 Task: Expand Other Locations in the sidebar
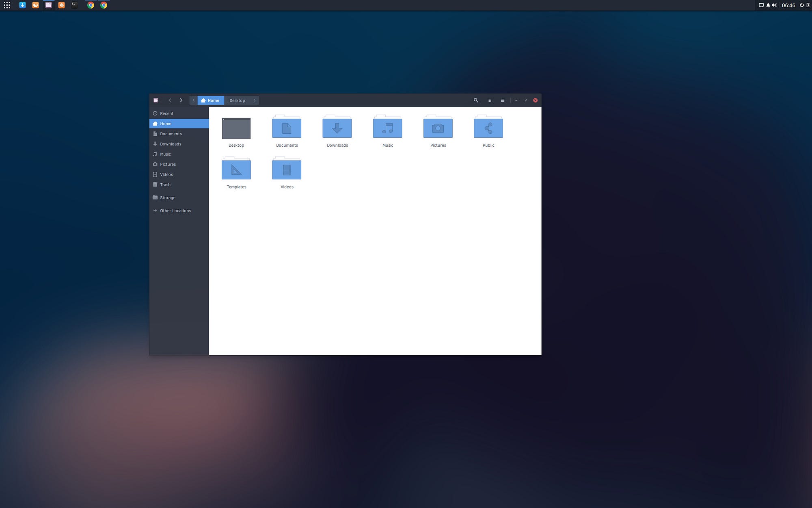179,211
